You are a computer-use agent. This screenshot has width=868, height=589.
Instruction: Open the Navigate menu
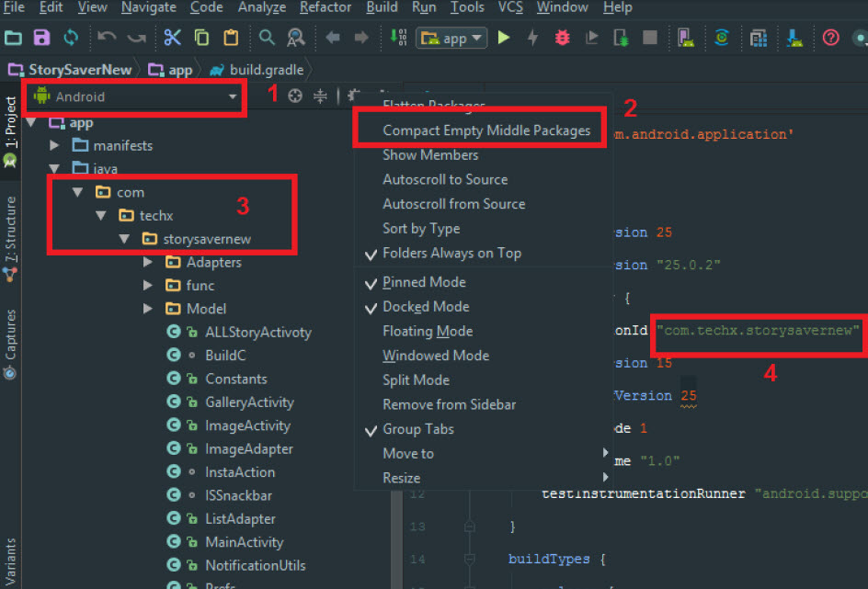coord(149,7)
